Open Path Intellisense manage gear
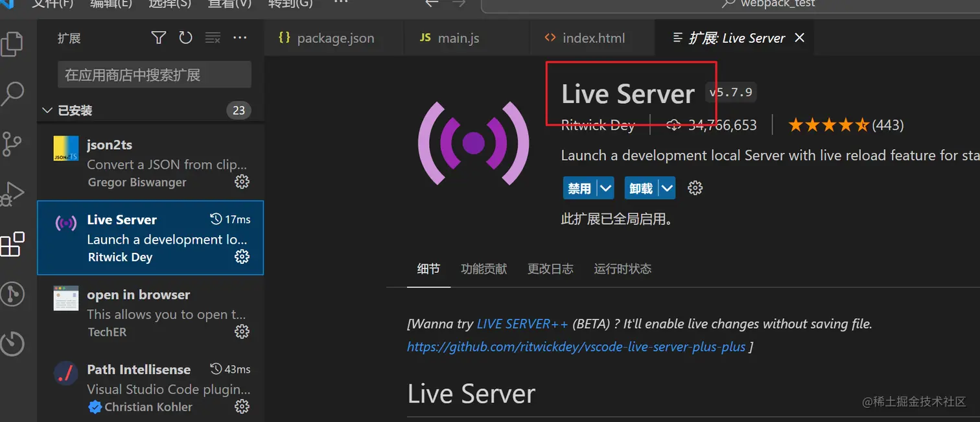The image size is (980, 422). [x=242, y=406]
